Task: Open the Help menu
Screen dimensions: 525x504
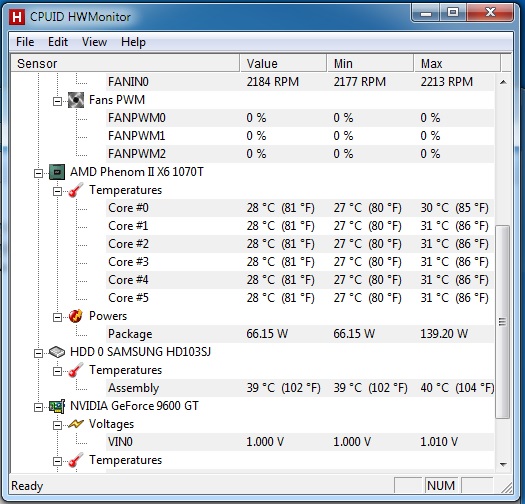Action: coord(133,42)
